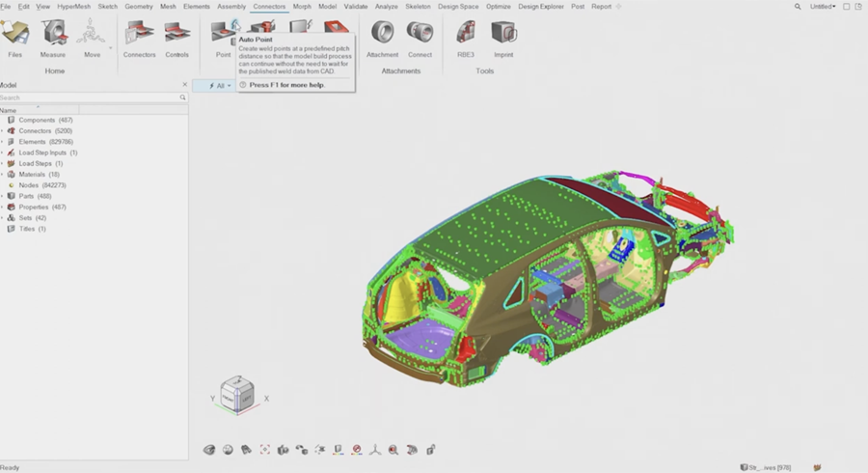Viewport: 868px width, 473px height.
Task: Expand the Home group dropdown arrow beside Move
Action: [x=110, y=48]
